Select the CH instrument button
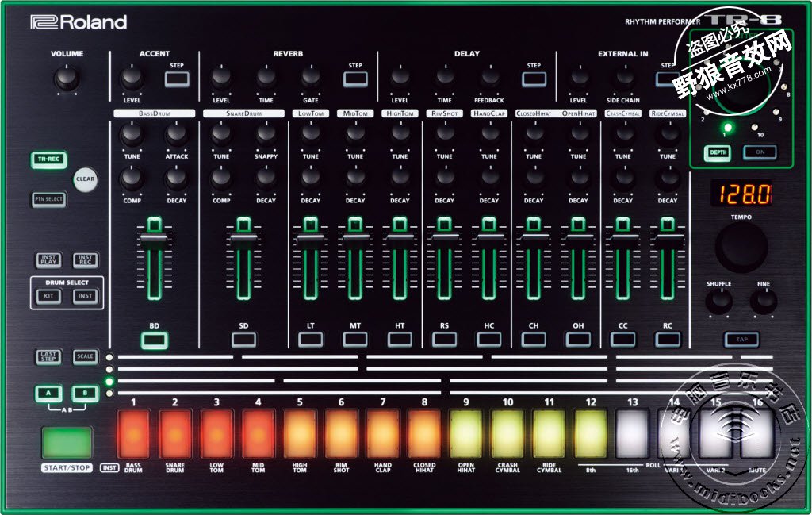The image size is (812, 515). tap(534, 340)
